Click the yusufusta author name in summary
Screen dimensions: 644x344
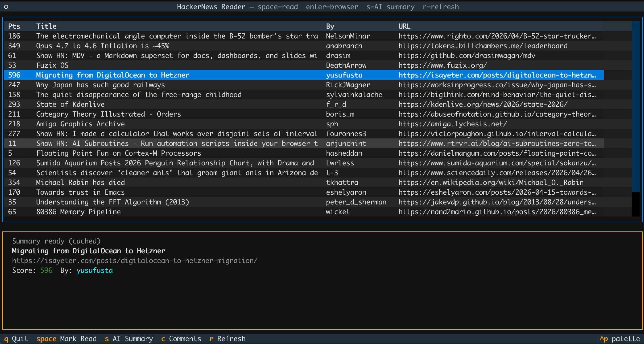click(94, 270)
